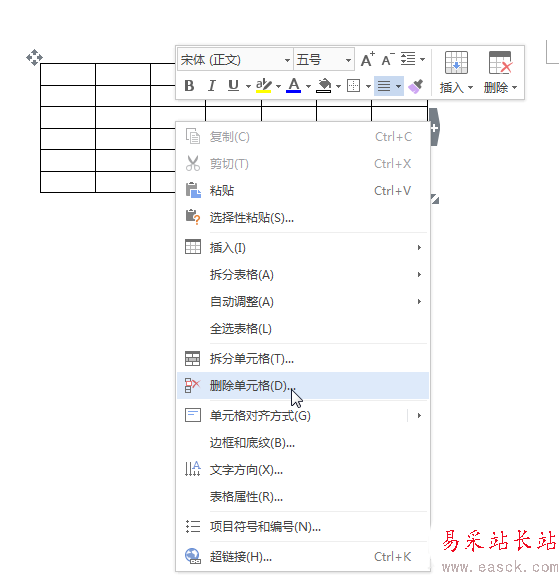Open 边框和底纹(B)... dialog
This screenshot has height=582, width=559.
pos(303,443)
